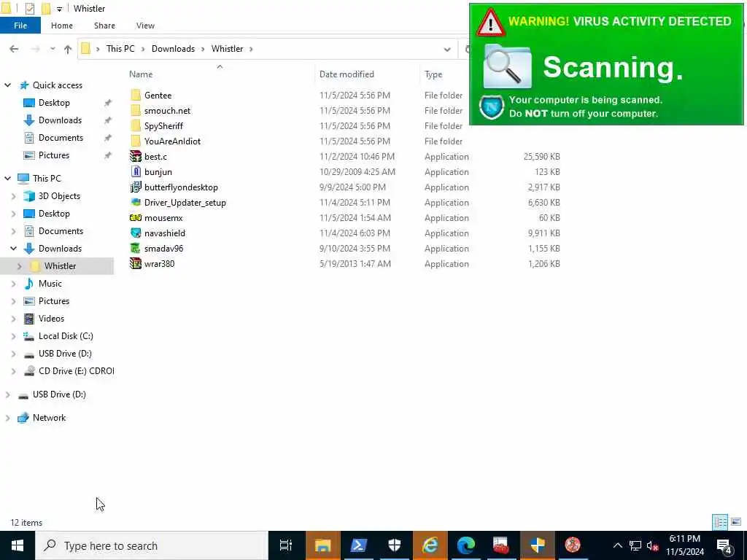Open Windows Start menu
The height and width of the screenshot is (560, 747).
pyautogui.click(x=18, y=545)
